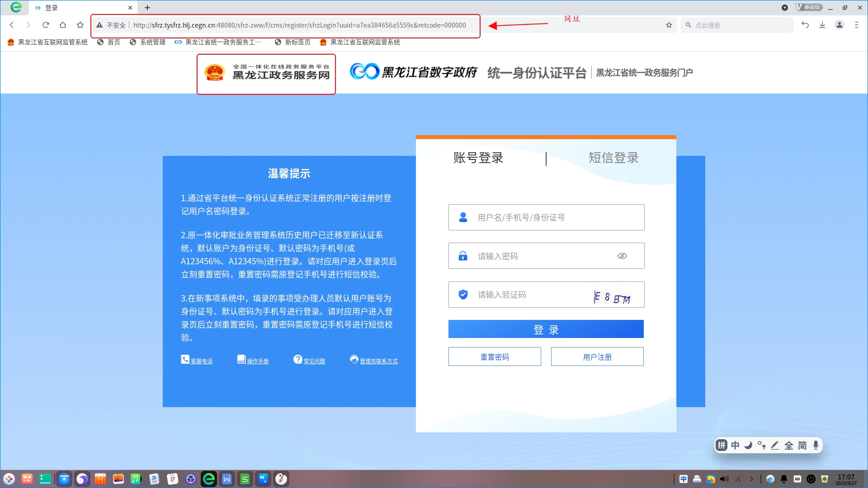Click the microphone icon on input method bar
The width and height of the screenshot is (868, 488).
(x=816, y=446)
